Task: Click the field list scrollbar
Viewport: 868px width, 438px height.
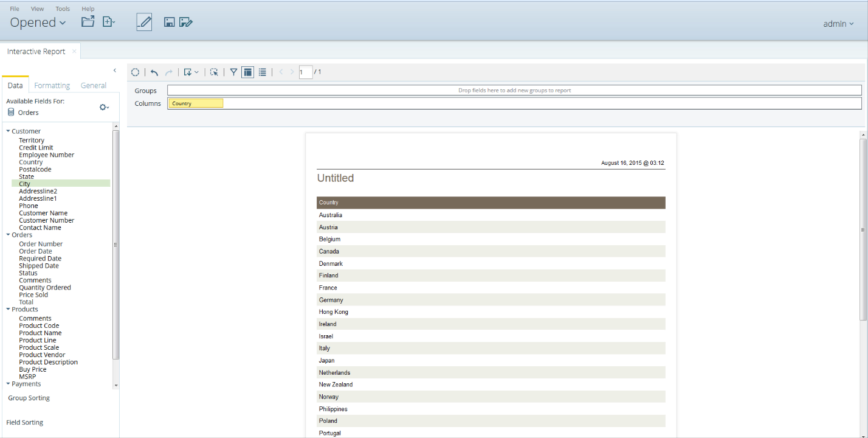Action: pos(117,245)
